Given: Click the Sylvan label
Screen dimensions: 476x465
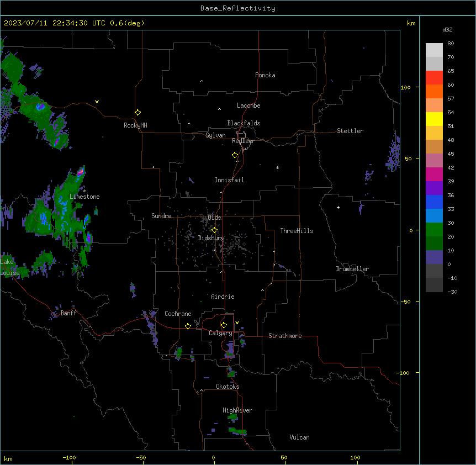Looking at the screenshot, I should (215, 135).
